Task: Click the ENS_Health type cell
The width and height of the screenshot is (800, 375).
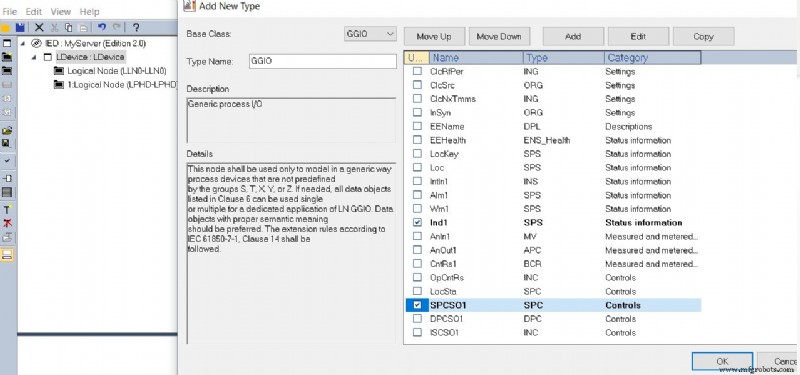Action: tap(547, 140)
